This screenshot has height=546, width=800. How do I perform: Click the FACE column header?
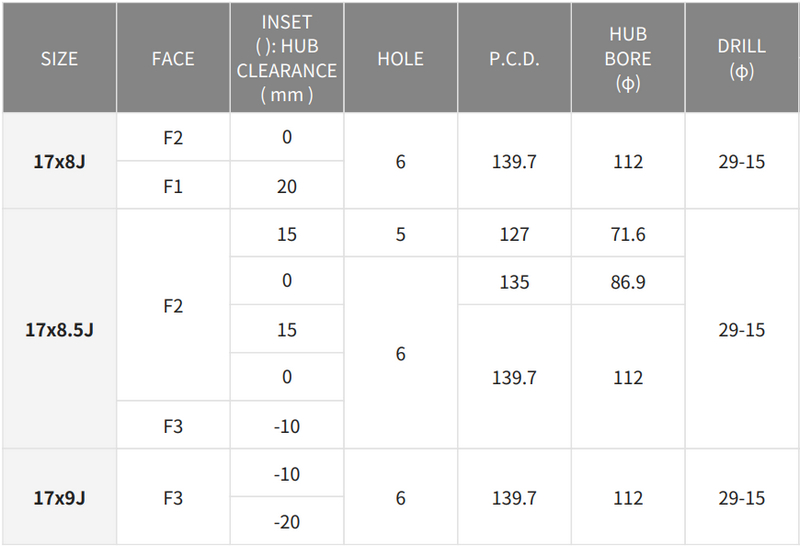tap(173, 58)
